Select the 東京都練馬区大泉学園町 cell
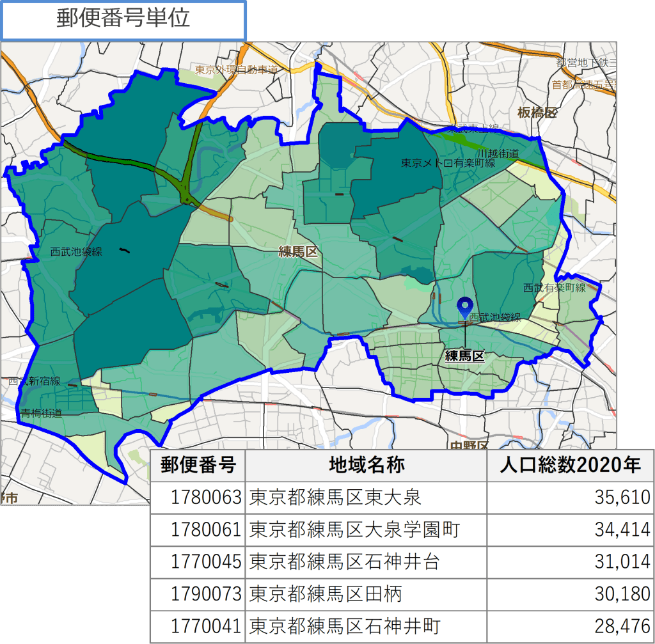The width and height of the screenshot is (655, 644). point(366,530)
